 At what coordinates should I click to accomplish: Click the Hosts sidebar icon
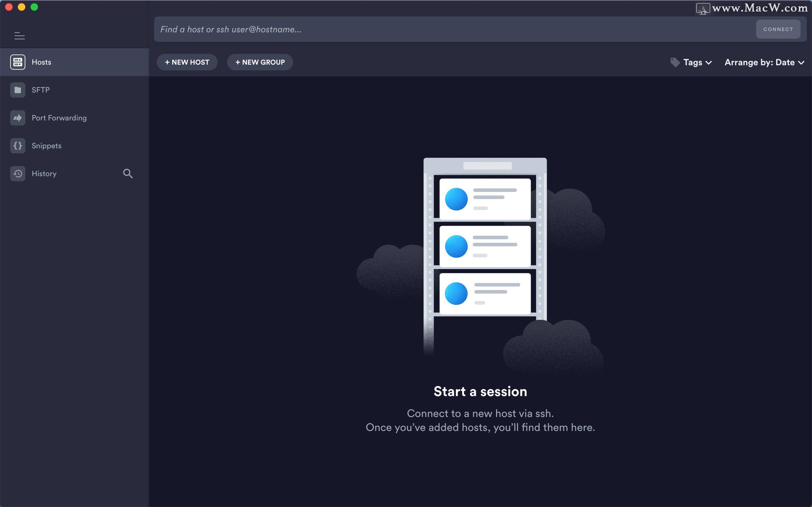tap(17, 62)
